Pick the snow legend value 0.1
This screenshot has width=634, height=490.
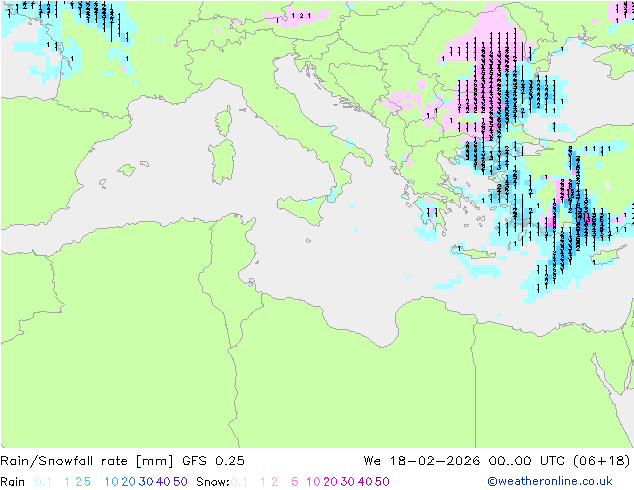tap(239, 482)
